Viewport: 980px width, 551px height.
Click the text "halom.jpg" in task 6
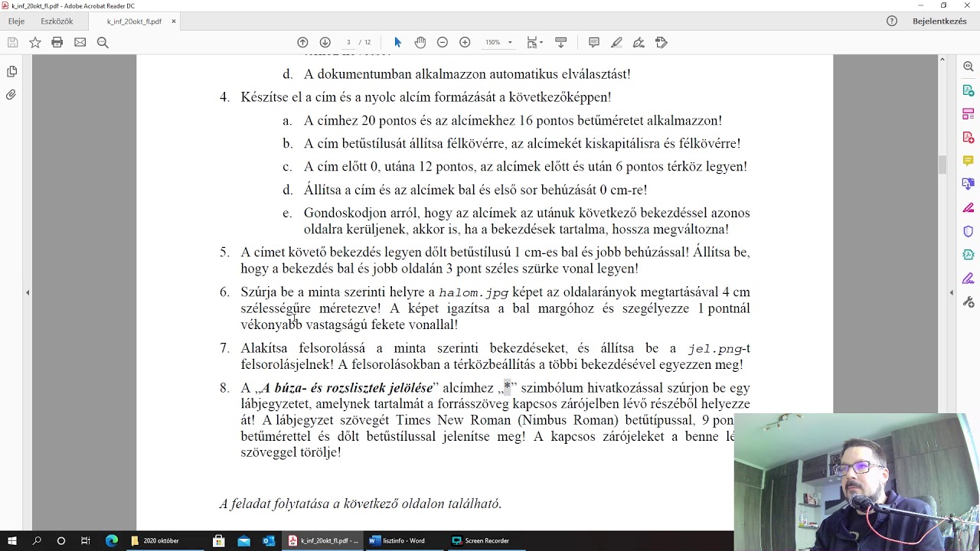coord(473,292)
